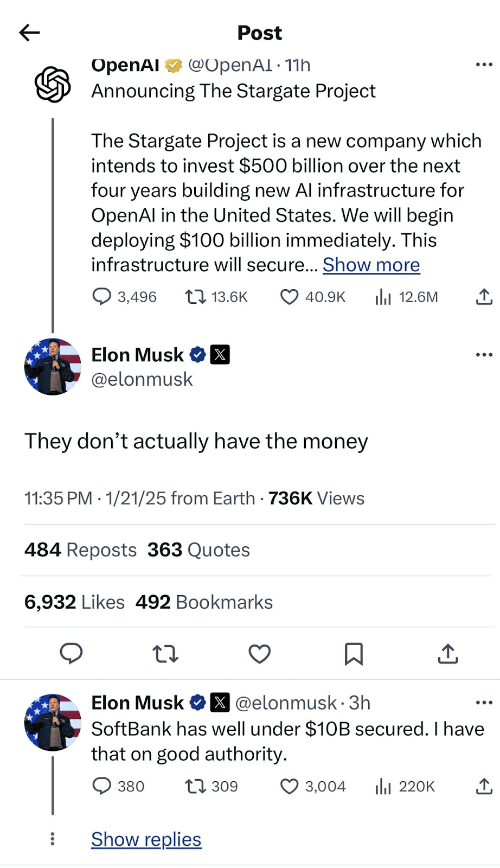Bookmark Elon Musk's money post

point(354,654)
